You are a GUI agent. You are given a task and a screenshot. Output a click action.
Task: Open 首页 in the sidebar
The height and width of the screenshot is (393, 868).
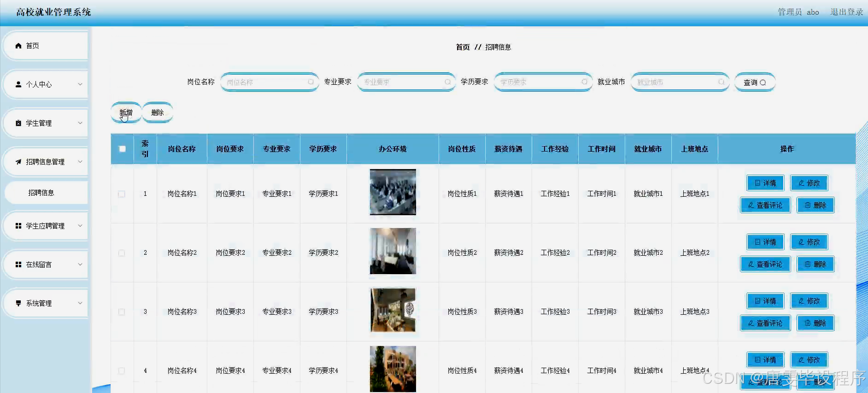pyautogui.click(x=45, y=46)
